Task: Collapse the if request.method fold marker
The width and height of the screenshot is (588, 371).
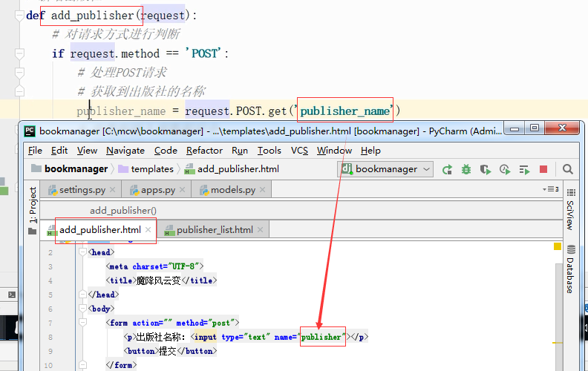Action: pos(19,54)
